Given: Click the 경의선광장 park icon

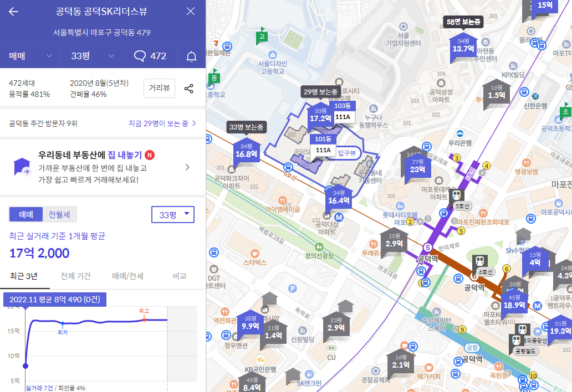Looking at the screenshot, I should [319, 246].
